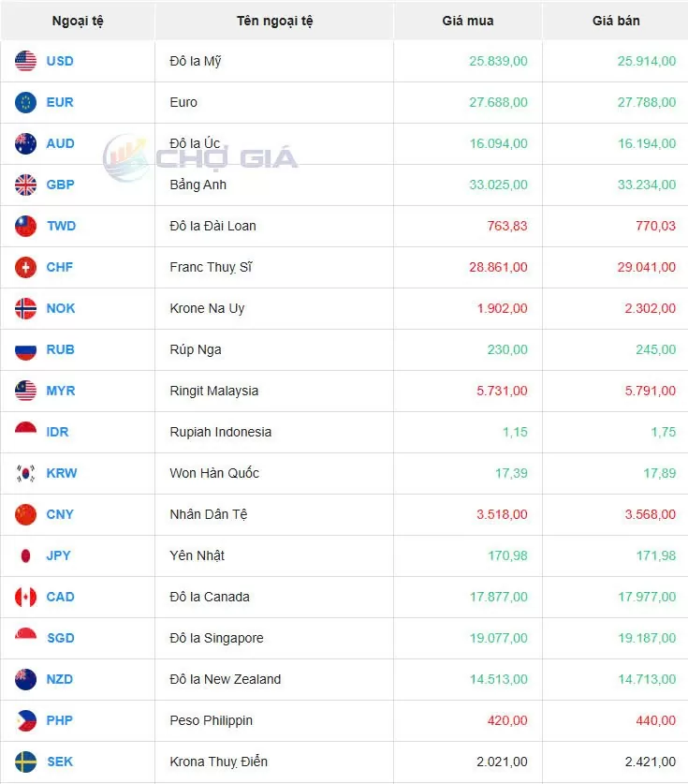Open the USD currency link
Viewport: 688px width, 784px height.
[x=60, y=62]
